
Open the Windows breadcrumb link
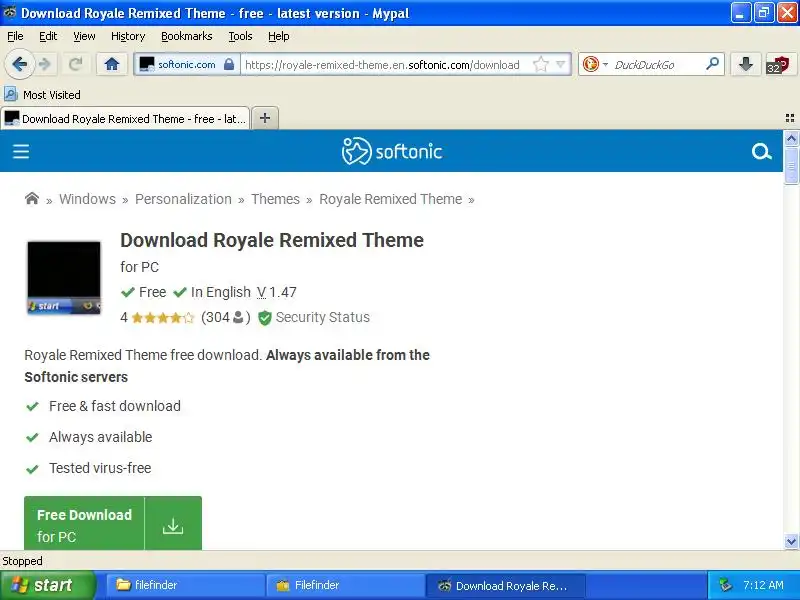[x=87, y=199]
